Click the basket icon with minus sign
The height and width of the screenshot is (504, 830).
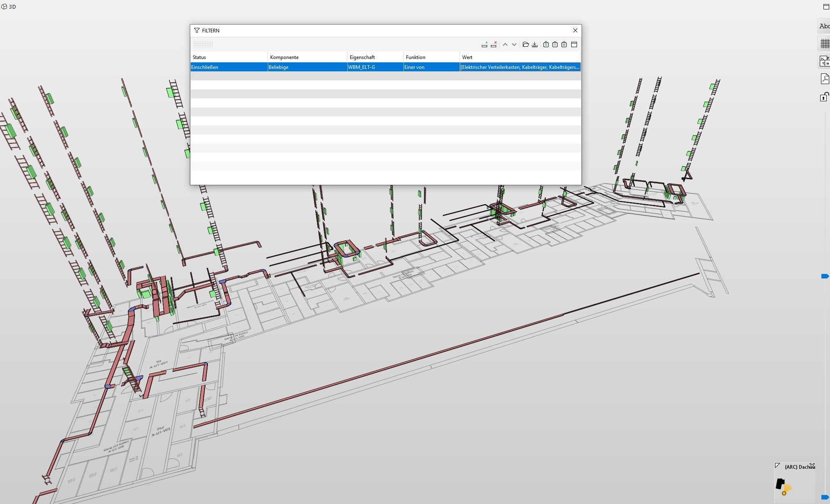(555, 44)
